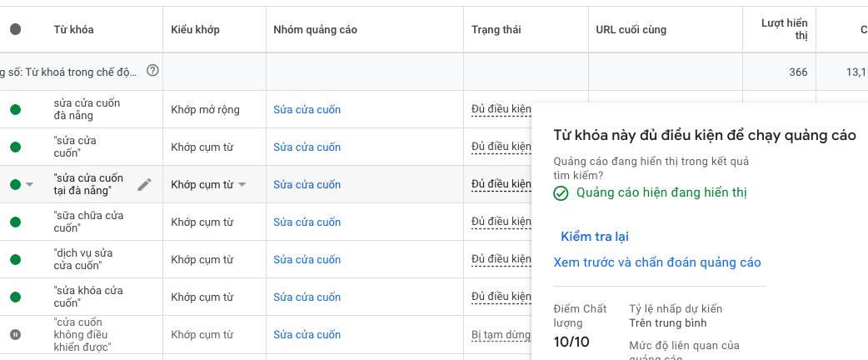Open "Đủ điều kiện" status of "sửa khóa cửa cuốn"
The width and height of the screenshot is (868, 360).
click(501, 297)
